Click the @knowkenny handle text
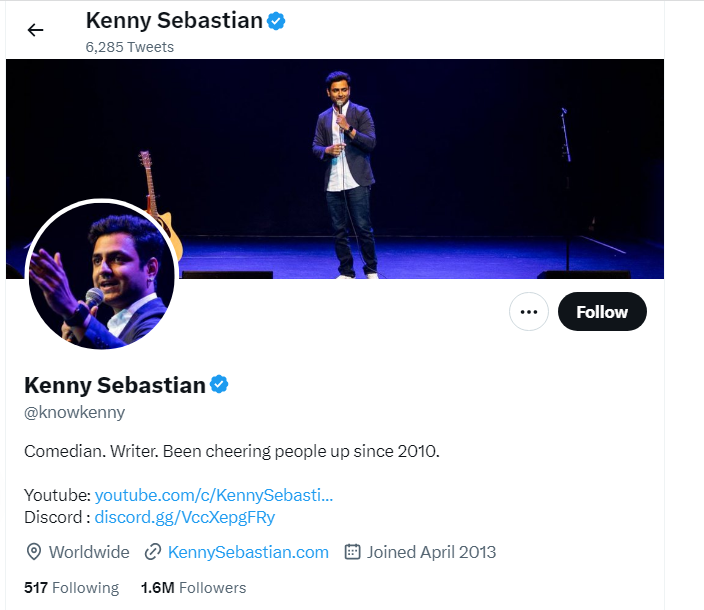 pyautogui.click(x=75, y=412)
